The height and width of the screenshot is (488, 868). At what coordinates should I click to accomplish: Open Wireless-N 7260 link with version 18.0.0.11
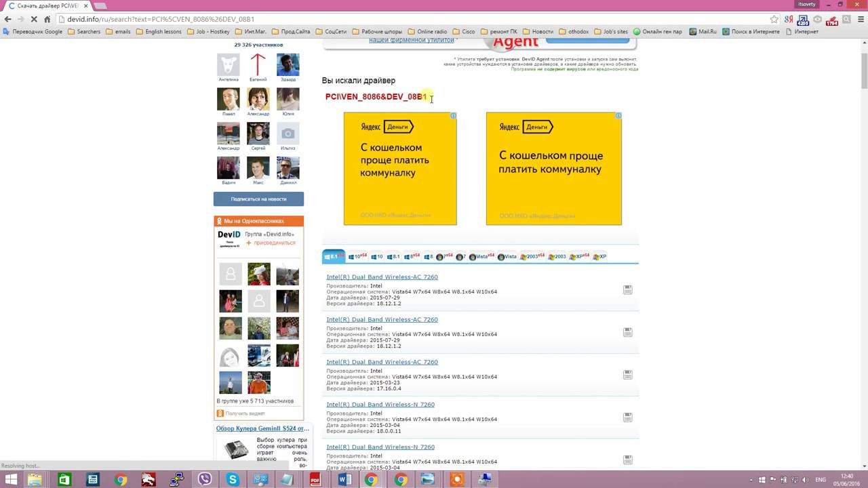(380, 405)
